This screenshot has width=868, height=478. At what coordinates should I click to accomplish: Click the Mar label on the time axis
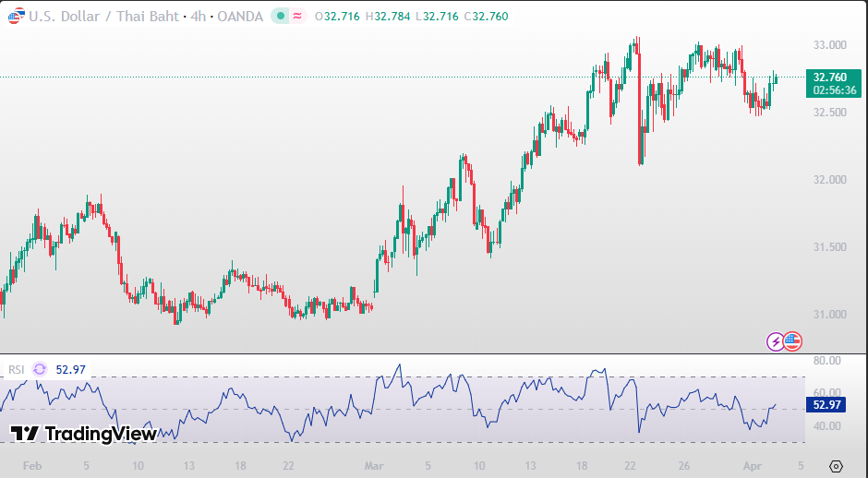click(373, 466)
